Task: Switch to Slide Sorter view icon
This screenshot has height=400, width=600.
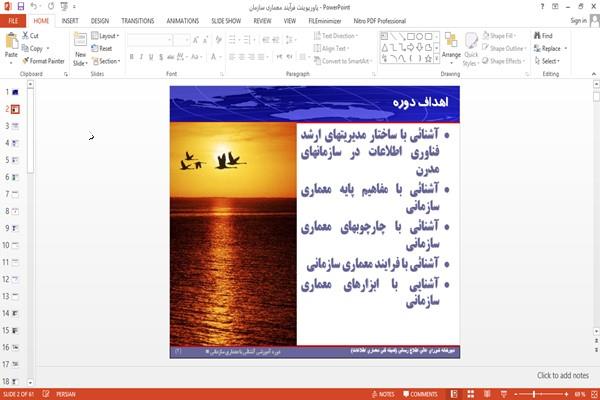Action: click(471, 394)
